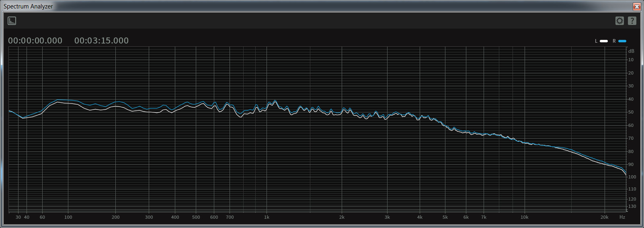Click the start time 00:00:00.000

pyautogui.click(x=35, y=41)
